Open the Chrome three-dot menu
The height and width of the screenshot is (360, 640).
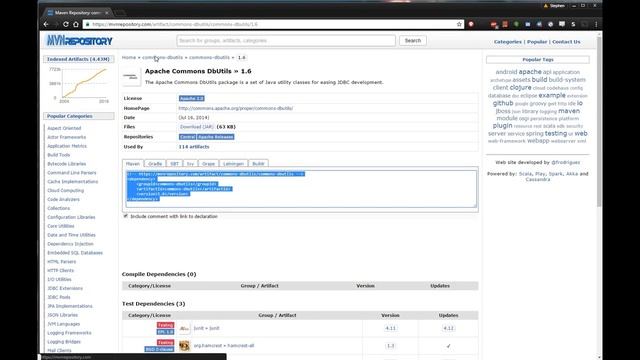click(596, 24)
